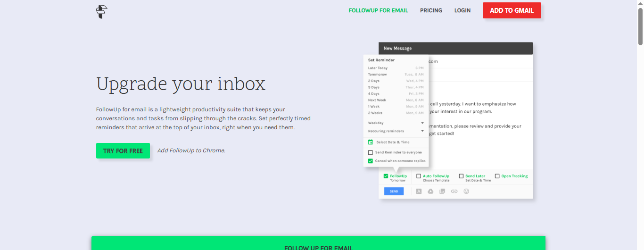Pick the '2 Weeks' reminder option
Screen dimensions: 644x250
pyautogui.click(x=396, y=113)
